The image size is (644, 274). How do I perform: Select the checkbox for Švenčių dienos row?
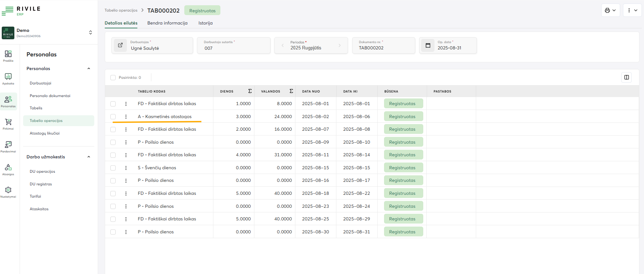pos(113,168)
